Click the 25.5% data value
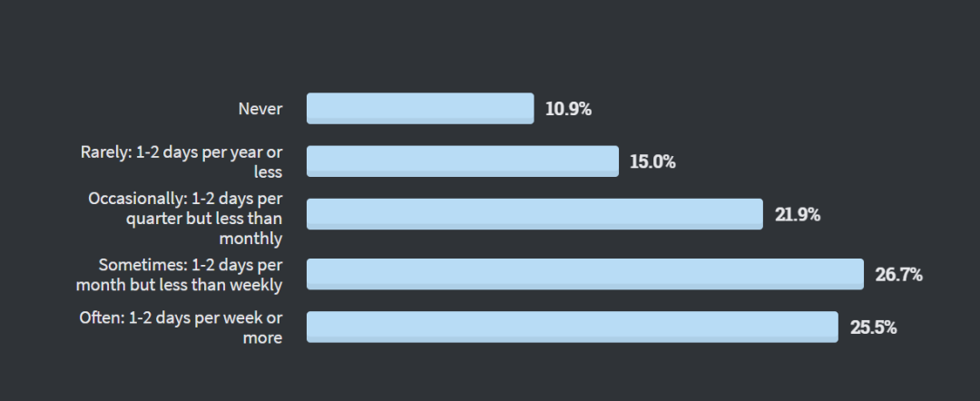980x401 pixels. [873, 328]
